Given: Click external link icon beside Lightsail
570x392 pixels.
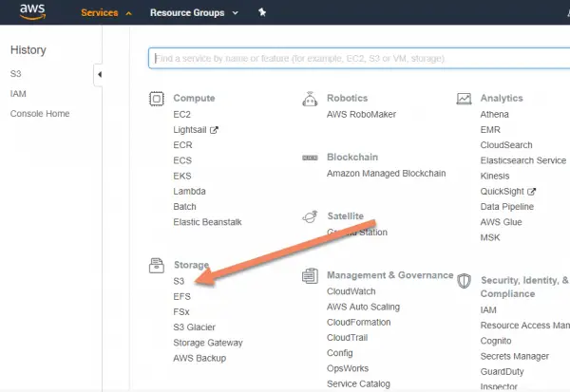Looking at the screenshot, I should [214, 130].
